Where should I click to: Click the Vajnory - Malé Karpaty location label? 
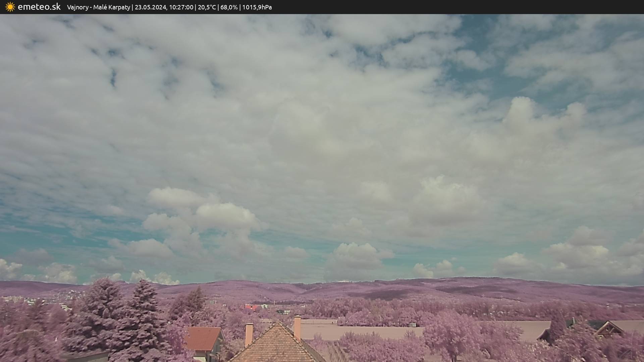coord(98,7)
